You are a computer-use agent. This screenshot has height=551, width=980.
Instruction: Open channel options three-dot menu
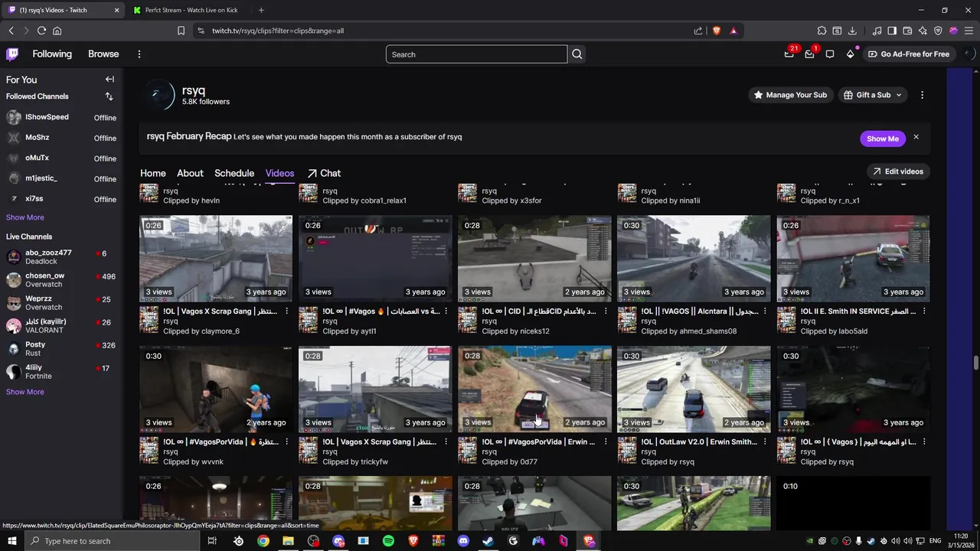coord(922,95)
